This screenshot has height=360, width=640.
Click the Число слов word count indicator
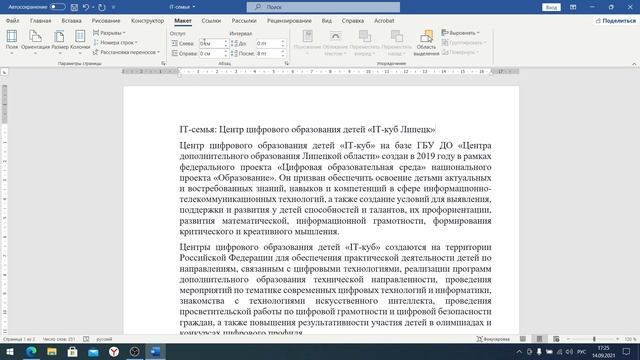point(59,339)
